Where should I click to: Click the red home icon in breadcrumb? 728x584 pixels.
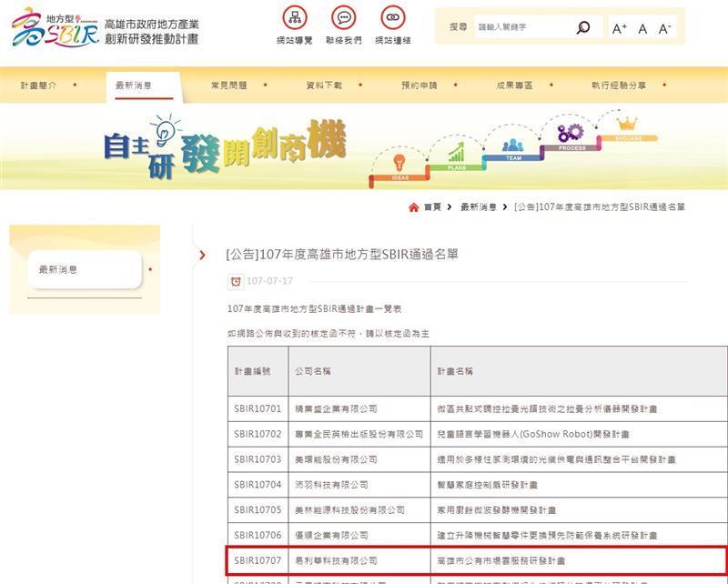click(x=414, y=207)
